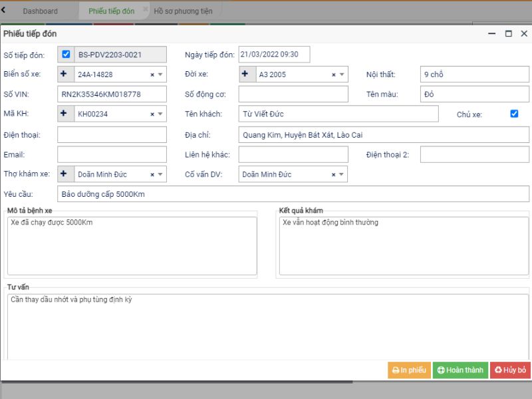The width and height of the screenshot is (532, 399).
Task: Click the plus icon beside Biển số xe
Action: click(x=65, y=74)
